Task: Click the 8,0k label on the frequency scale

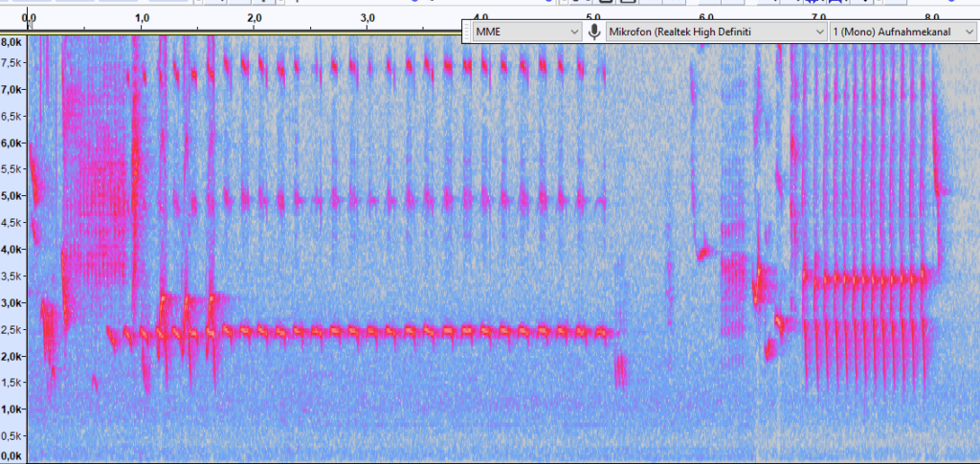Action: pos(12,42)
